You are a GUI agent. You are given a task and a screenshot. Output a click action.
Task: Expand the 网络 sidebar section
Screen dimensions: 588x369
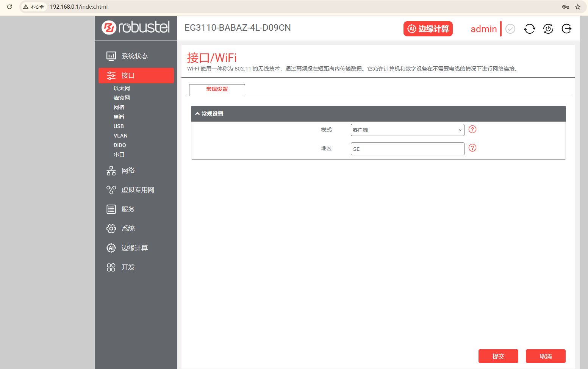click(x=136, y=170)
